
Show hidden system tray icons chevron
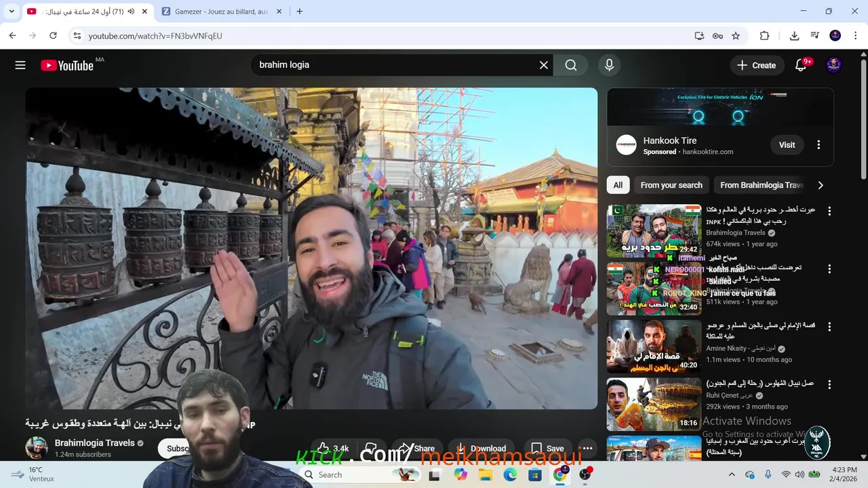[732, 474]
